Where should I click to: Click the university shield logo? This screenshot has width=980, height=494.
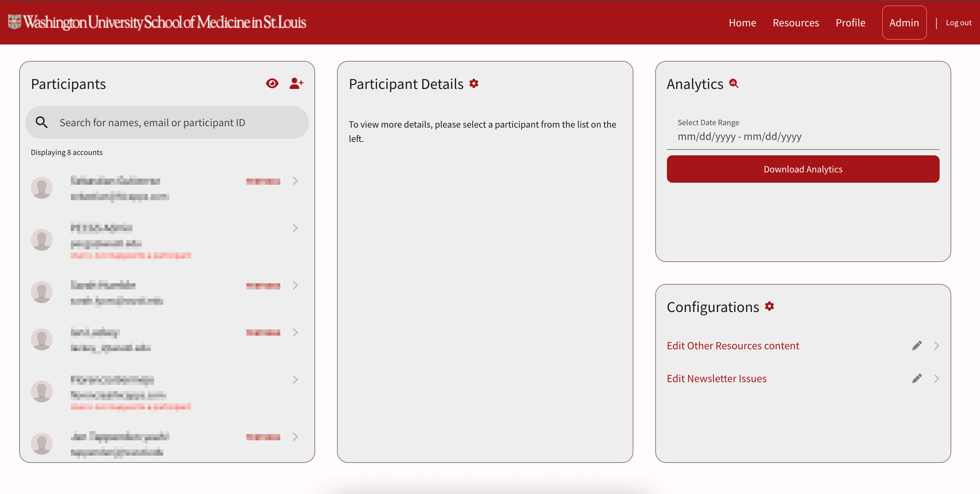click(14, 22)
